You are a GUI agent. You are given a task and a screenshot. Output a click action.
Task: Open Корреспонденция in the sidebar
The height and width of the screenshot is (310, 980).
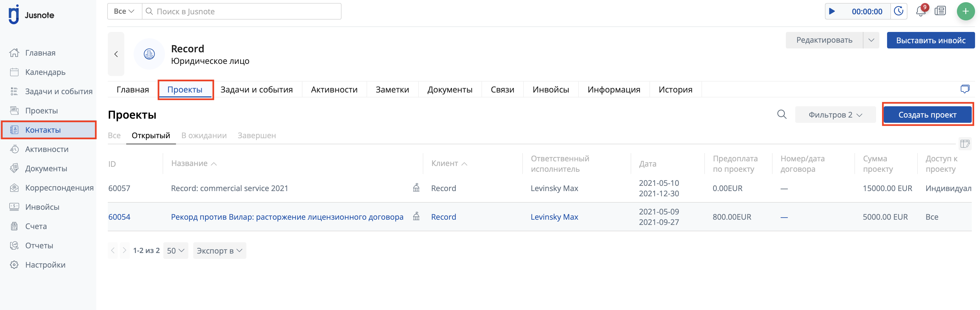pos(59,188)
